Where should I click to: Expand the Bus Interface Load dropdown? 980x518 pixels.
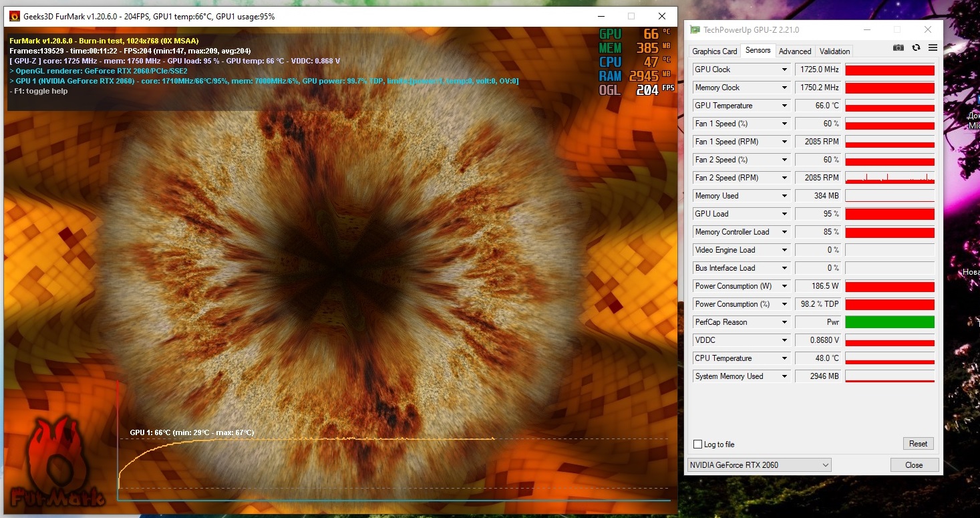(784, 268)
